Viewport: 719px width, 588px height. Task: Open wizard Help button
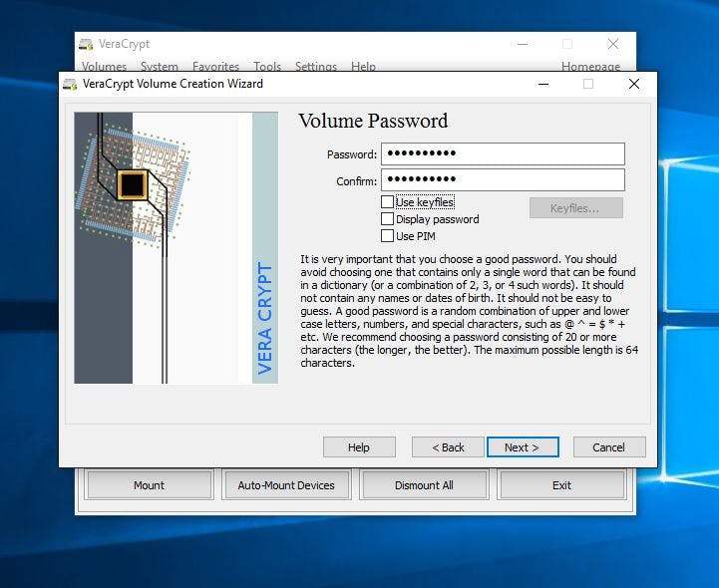tap(359, 446)
